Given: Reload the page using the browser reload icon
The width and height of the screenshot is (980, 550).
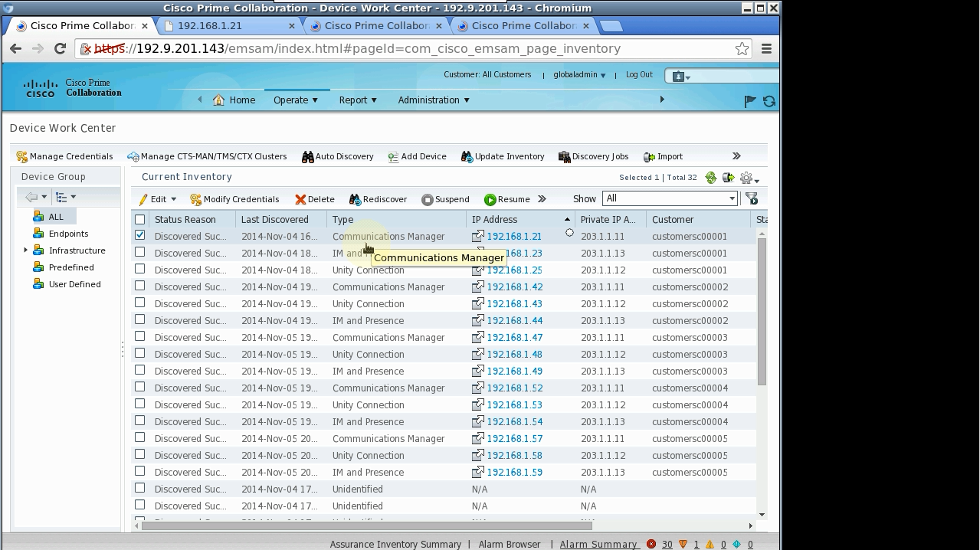Looking at the screenshot, I should point(60,48).
